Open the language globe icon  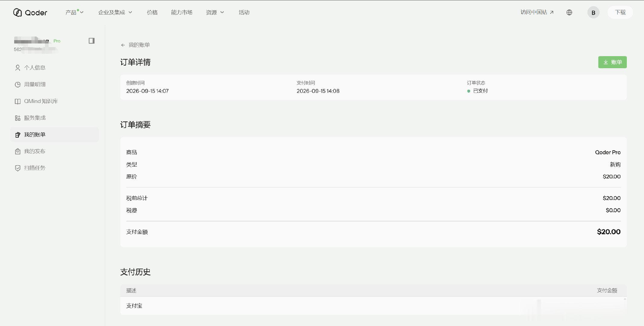569,12
